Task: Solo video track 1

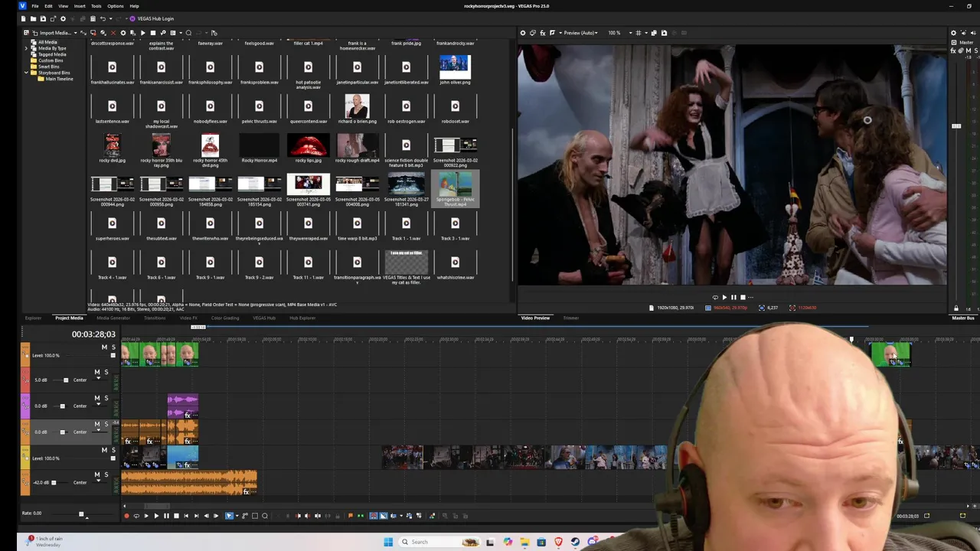Action: (113, 347)
